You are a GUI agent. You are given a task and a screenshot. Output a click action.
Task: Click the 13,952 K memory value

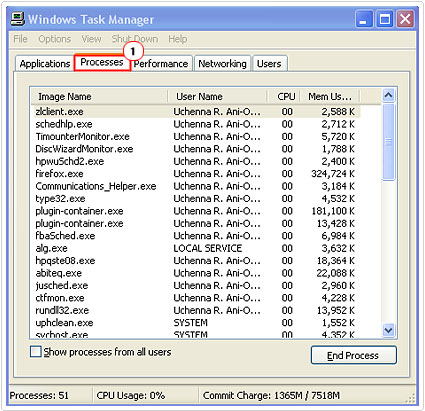point(336,310)
